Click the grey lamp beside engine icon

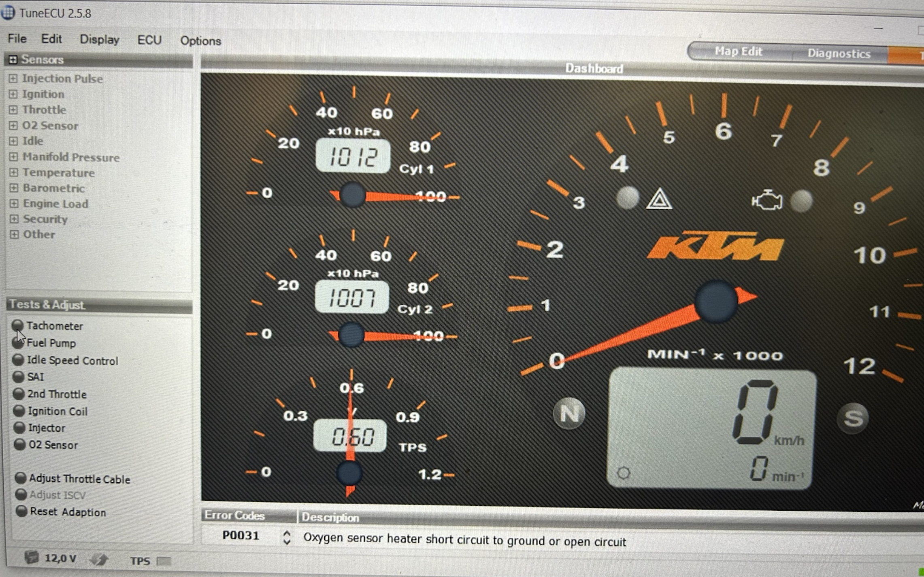pos(801,201)
